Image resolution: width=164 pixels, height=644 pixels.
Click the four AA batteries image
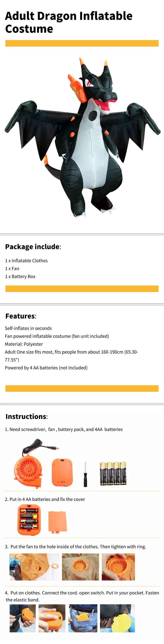pos(113,473)
